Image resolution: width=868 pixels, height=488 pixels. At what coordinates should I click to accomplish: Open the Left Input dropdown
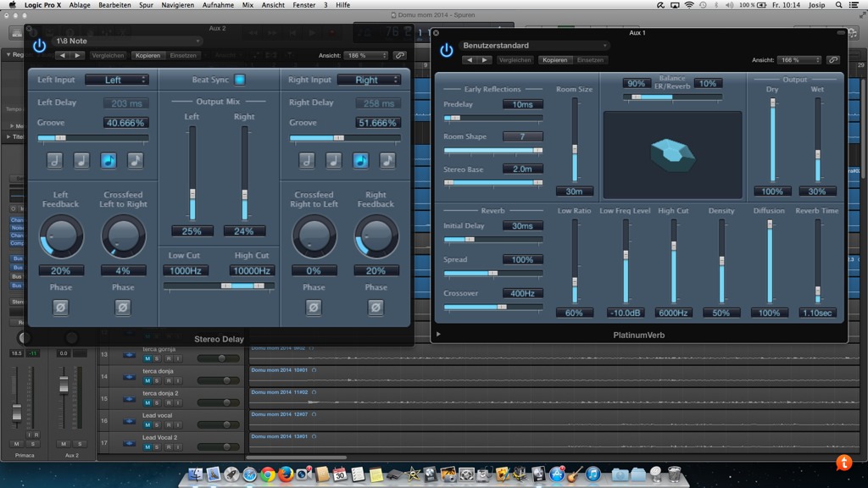coord(117,80)
